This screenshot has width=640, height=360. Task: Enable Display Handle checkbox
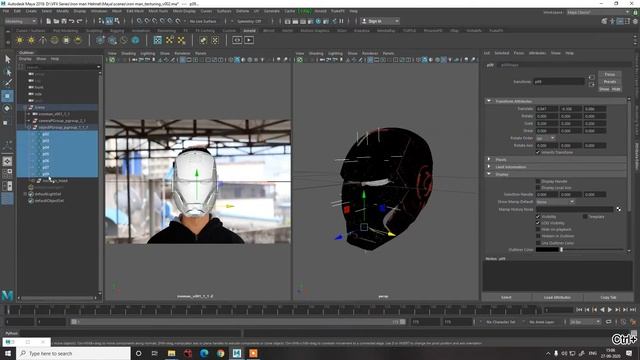(538, 181)
